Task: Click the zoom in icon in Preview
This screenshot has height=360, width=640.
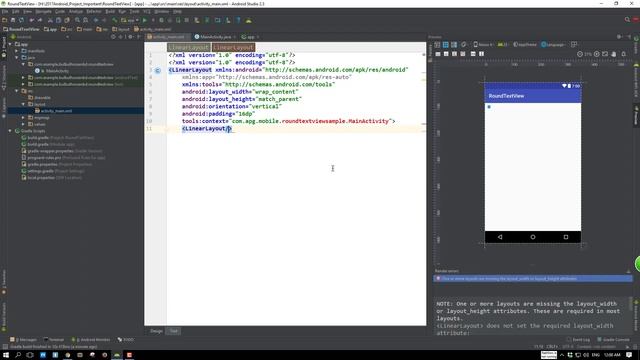Action: pyautogui.click(x=597, y=54)
